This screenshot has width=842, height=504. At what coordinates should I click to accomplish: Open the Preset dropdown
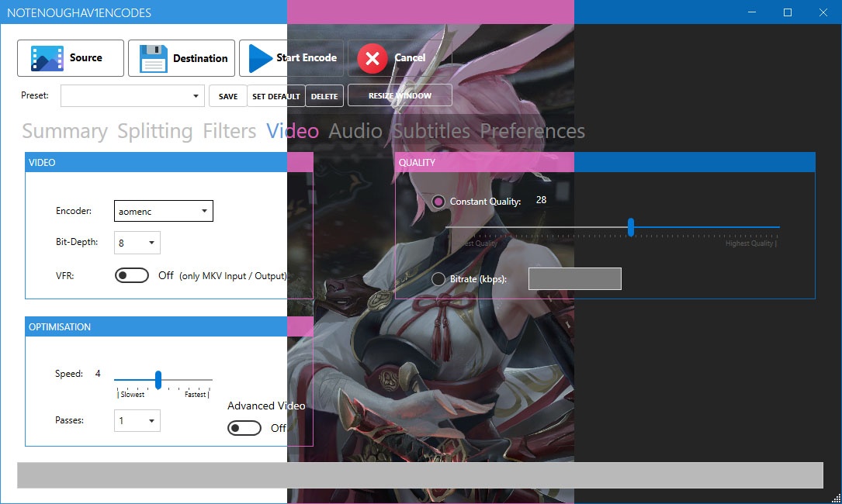(132, 96)
